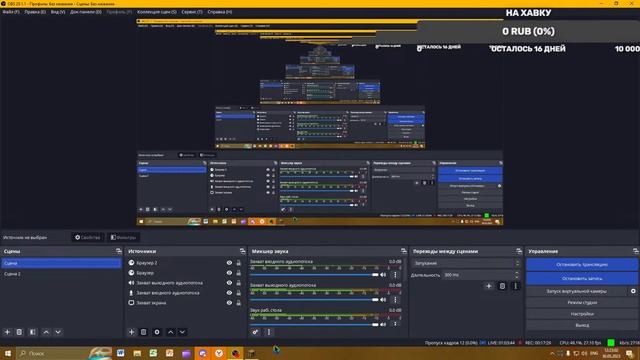Start the virtual camera button

click(x=576, y=291)
